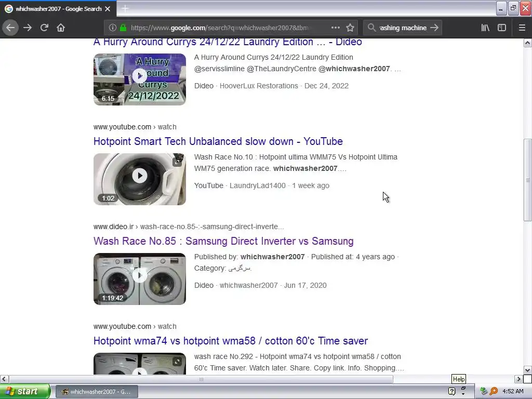Play the Hurry Around Currys video thumbnail
Screen dimensions: 532x399
tap(140, 79)
